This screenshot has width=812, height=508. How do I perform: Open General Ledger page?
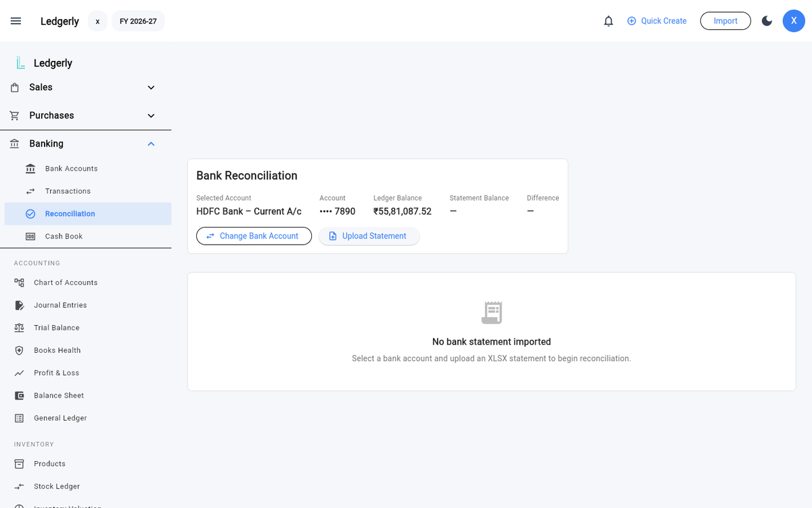(86, 419)
